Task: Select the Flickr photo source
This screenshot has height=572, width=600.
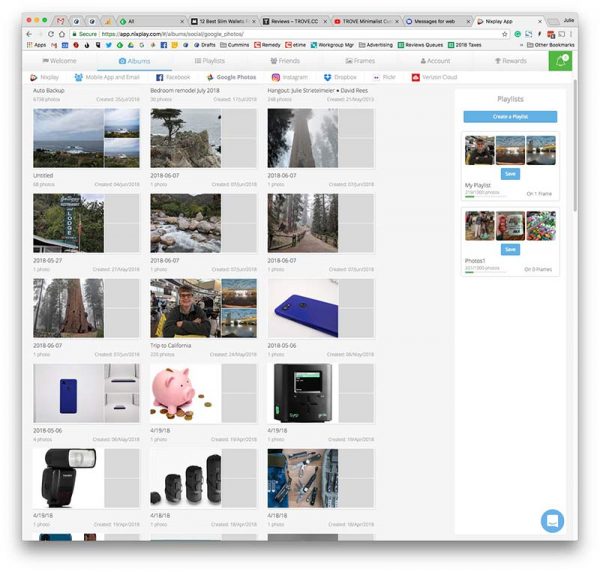Action: 384,77
